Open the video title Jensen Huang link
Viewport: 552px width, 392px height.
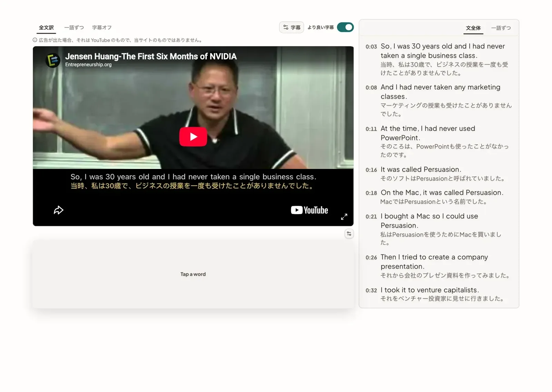[x=151, y=56]
